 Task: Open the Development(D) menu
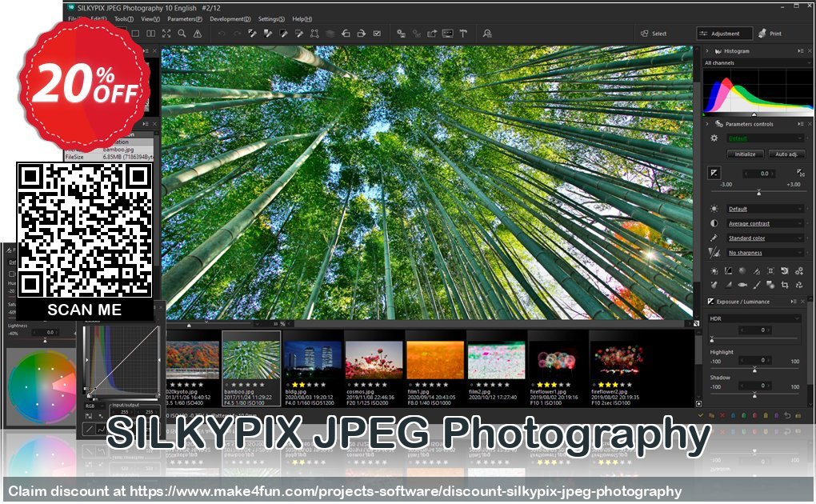tap(230, 18)
